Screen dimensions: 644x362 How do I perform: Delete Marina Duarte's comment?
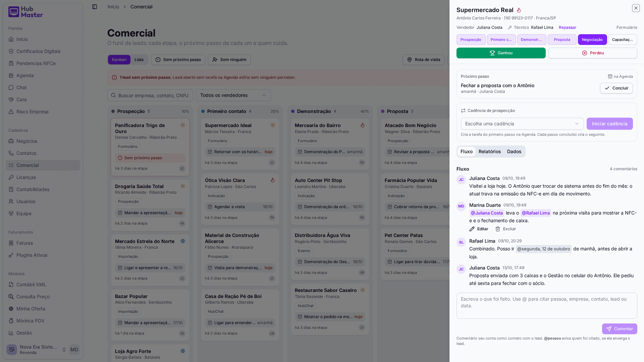pos(505,229)
